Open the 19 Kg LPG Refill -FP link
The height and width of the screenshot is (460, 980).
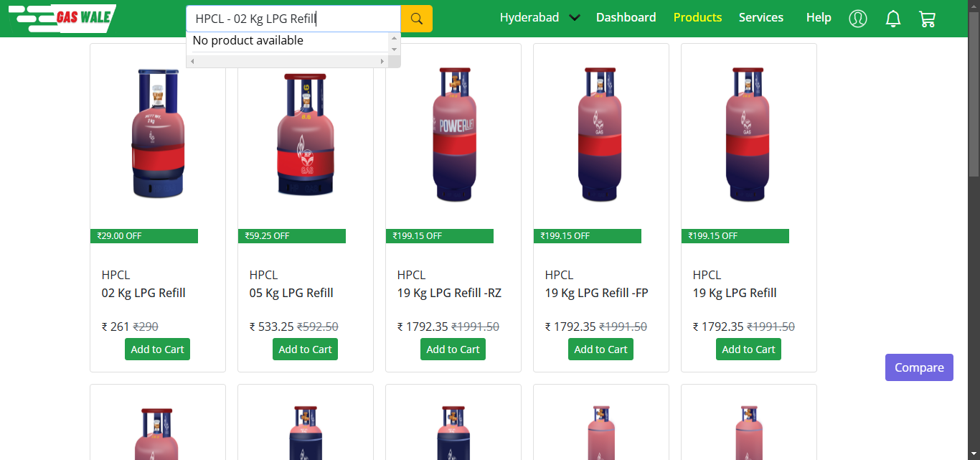point(596,293)
